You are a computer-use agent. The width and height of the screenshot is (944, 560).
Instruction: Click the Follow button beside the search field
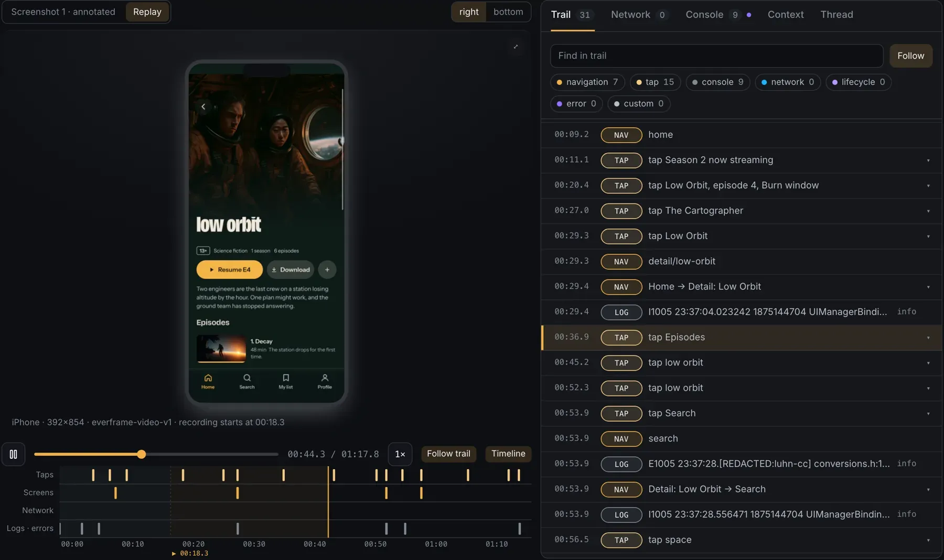911,56
